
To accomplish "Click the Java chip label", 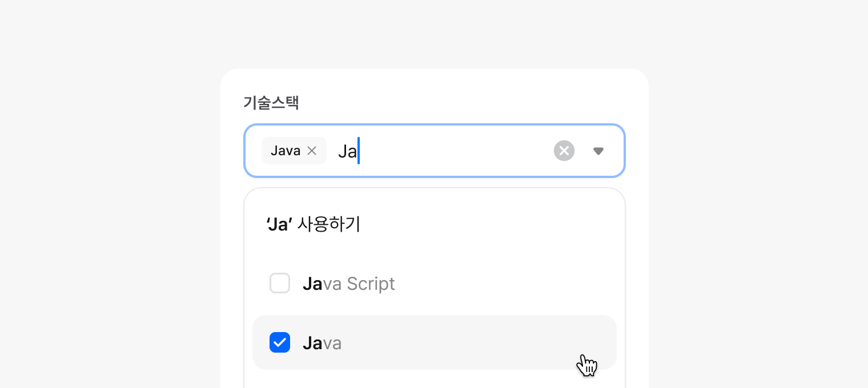I will (x=286, y=151).
